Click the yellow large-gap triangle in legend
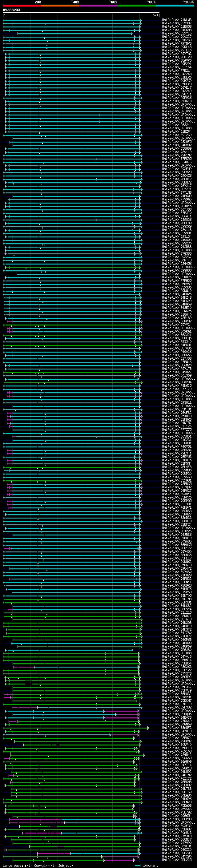Viewport: 197px width, 868px height. [x=25, y=865]
